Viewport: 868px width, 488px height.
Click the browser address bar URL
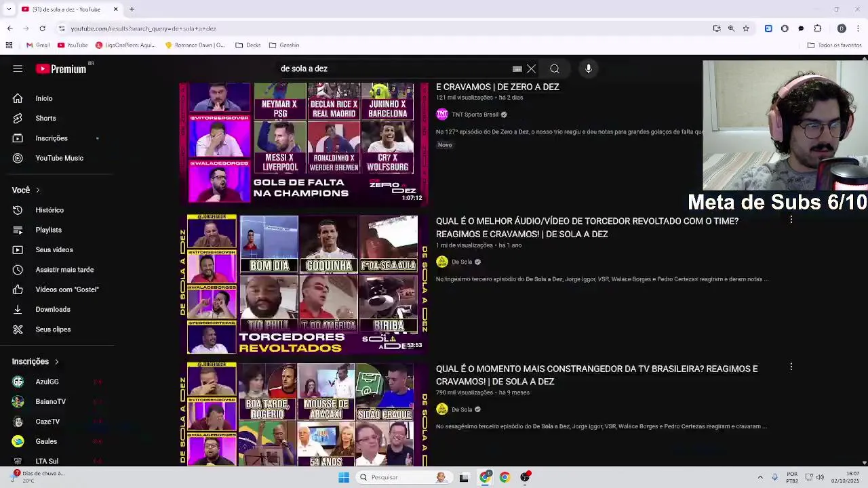pyautogui.click(x=143, y=28)
